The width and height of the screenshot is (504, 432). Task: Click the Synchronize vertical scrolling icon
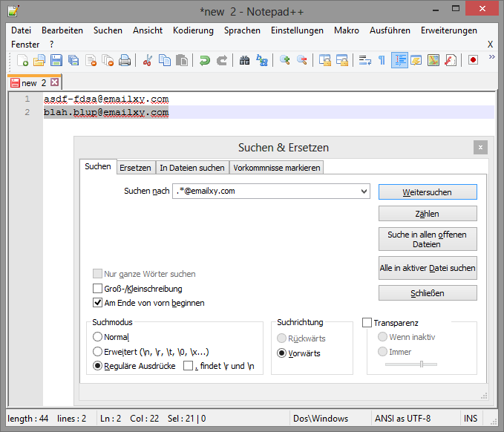(324, 60)
